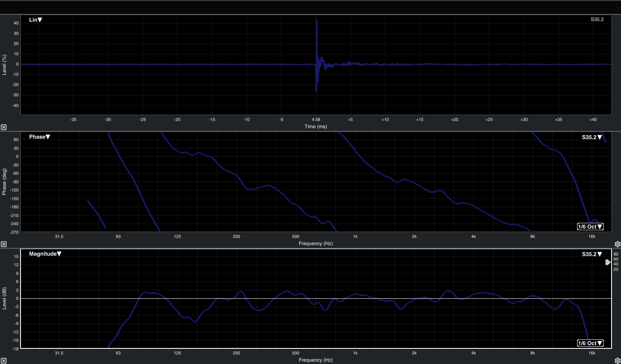Image resolution: width=621 pixels, height=364 pixels.
Task: Expand S35.2 trace selector in Phase graph
Action: (592, 137)
